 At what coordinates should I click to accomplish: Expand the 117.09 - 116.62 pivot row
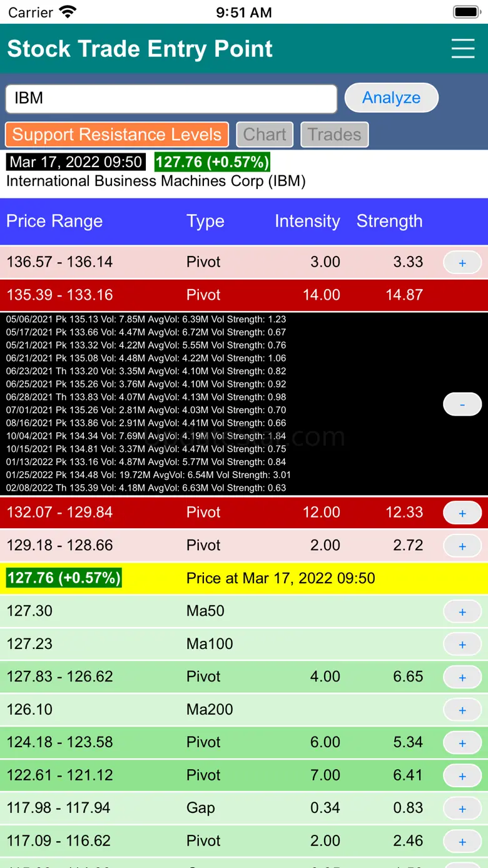click(x=462, y=842)
